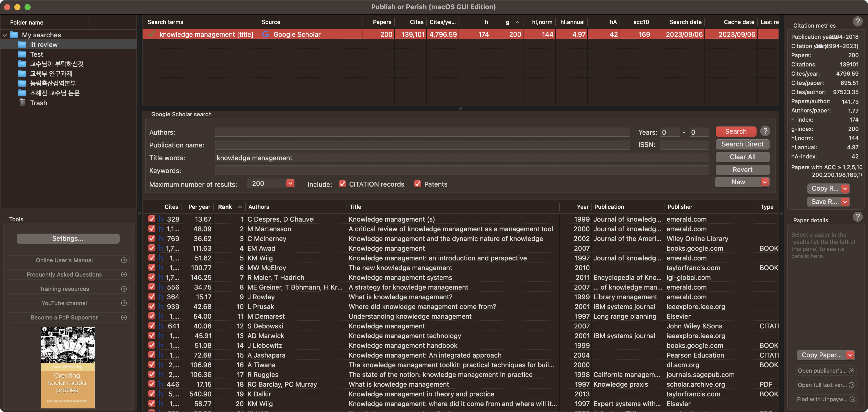Screen dimensions: 868x412
Task: Click the Trash bin icon
Action: pyautogui.click(x=22, y=103)
